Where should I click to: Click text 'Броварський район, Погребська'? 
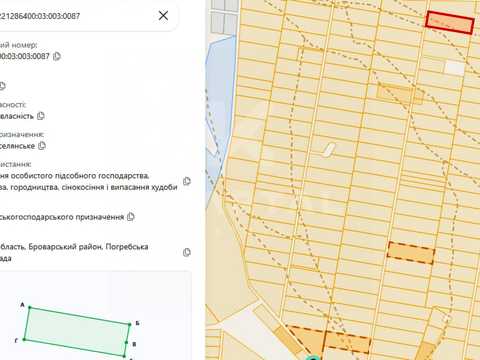[88, 247]
